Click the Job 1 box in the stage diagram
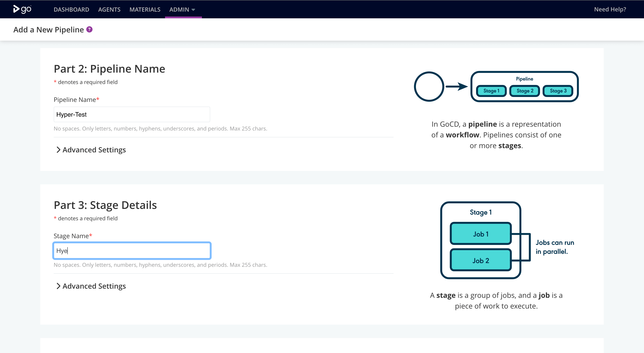The height and width of the screenshot is (353, 644). [x=480, y=234]
